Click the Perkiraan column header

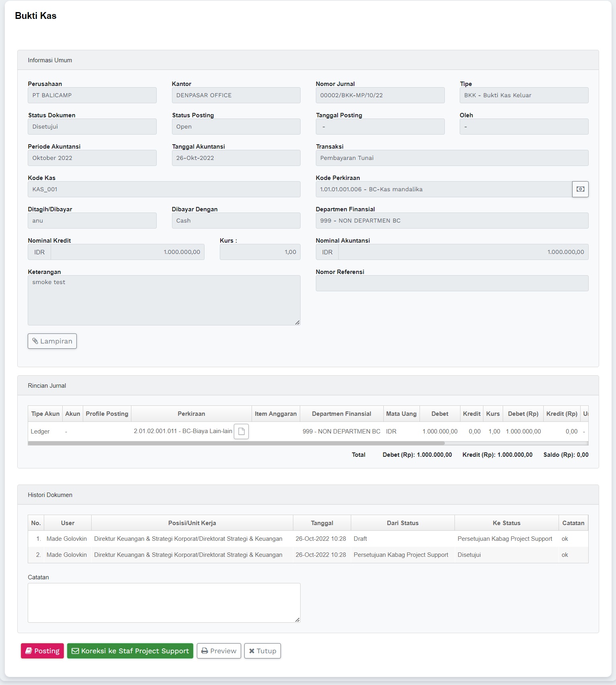point(191,414)
